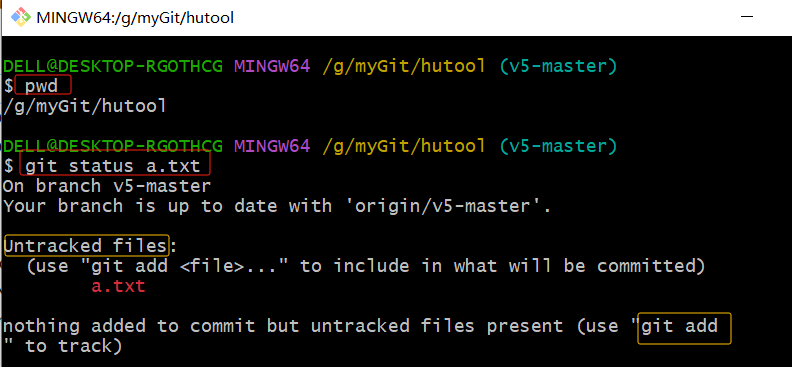Click the On branch v5-master line
Image resolution: width=792 pixels, height=367 pixels.
click(x=107, y=186)
